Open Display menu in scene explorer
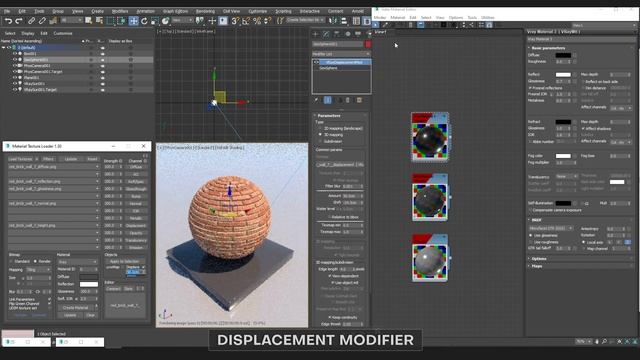Screen dimensions: 640x360 point(28,33)
